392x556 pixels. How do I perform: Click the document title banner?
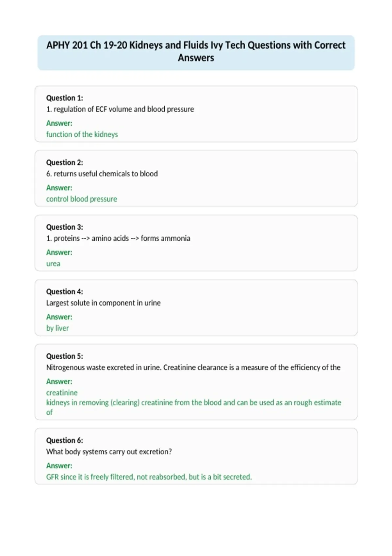tap(196, 53)
